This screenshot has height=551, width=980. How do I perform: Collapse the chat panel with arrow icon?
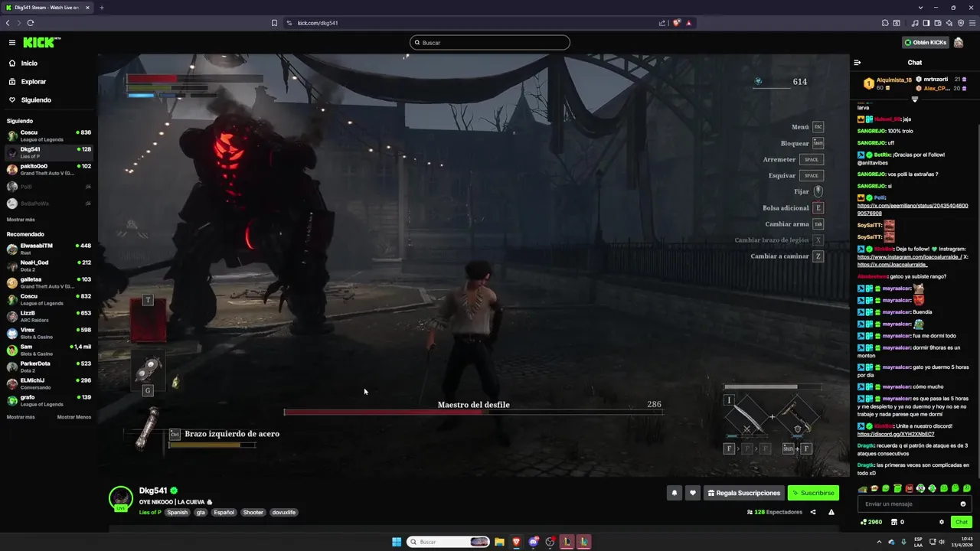click(857, 63)
